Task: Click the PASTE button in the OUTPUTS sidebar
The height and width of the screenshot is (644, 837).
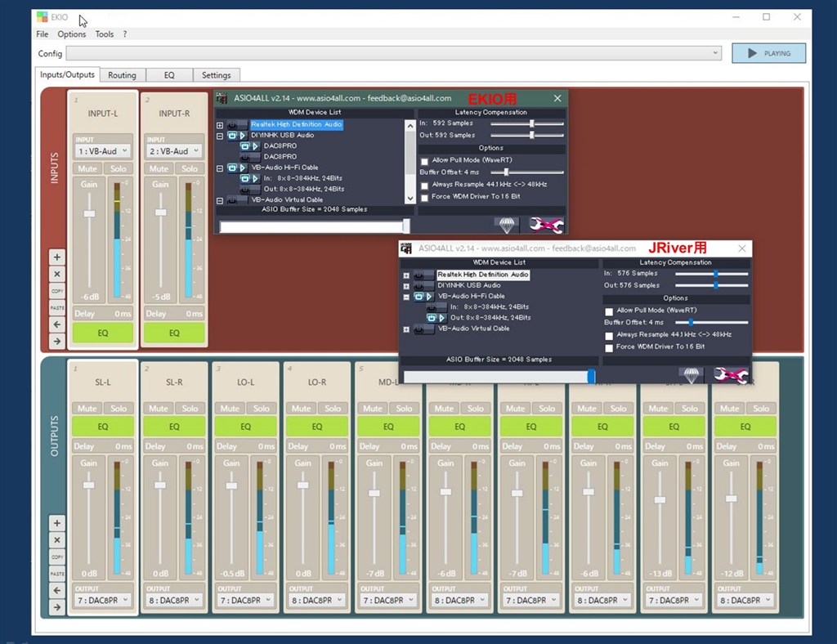Action: 56,574
